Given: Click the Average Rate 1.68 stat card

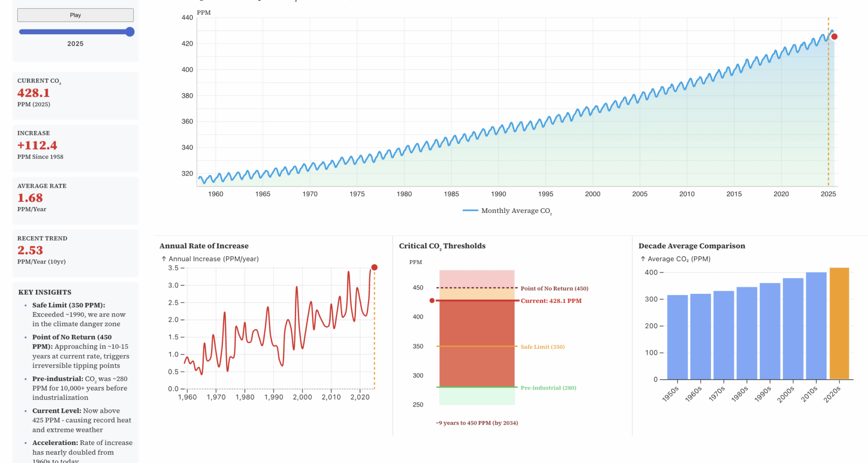Looking at the screenshot, I should pos(75,200).
